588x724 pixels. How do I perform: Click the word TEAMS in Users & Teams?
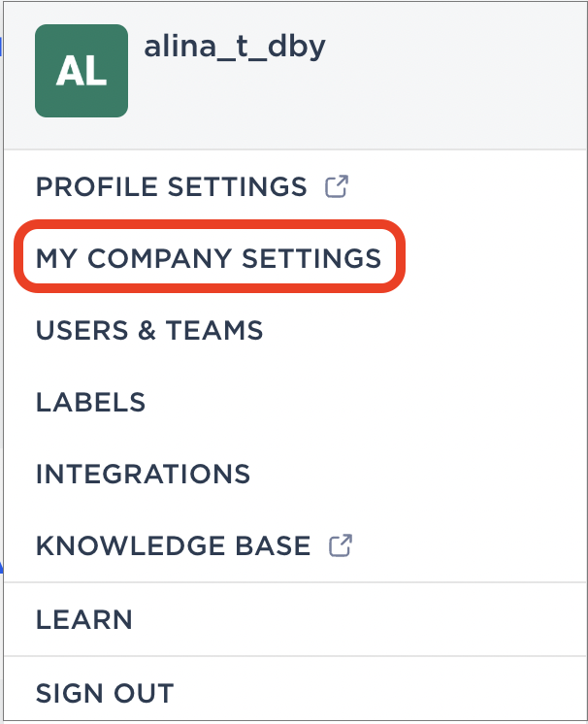click(214, 330)
